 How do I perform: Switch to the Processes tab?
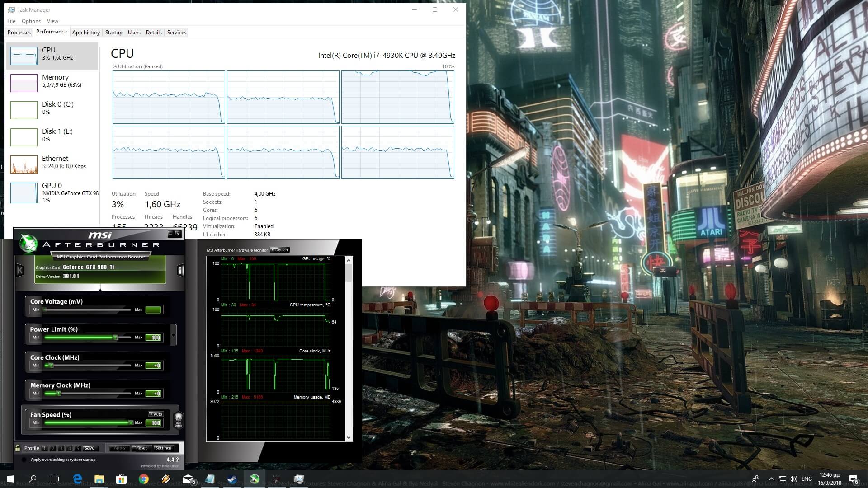[x=19, y=33]
